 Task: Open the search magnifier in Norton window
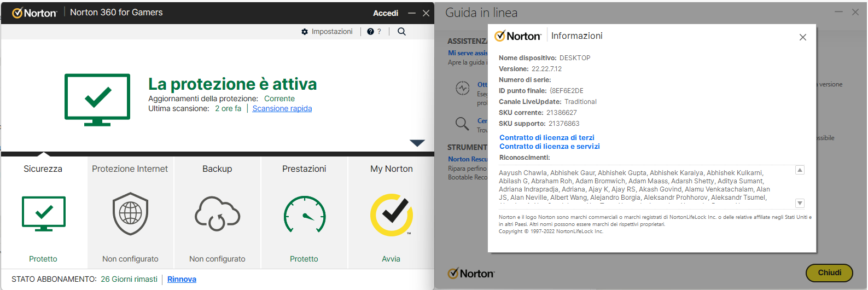(401, 32)
